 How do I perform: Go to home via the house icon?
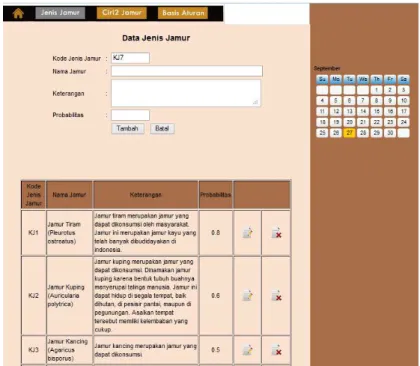pos(18,13)
